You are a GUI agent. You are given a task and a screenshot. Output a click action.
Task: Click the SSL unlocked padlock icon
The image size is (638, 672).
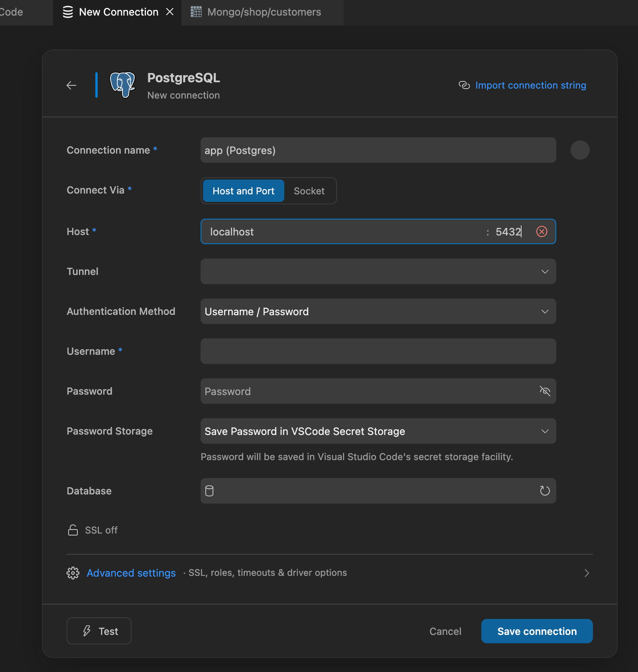[x=73, y=530]
